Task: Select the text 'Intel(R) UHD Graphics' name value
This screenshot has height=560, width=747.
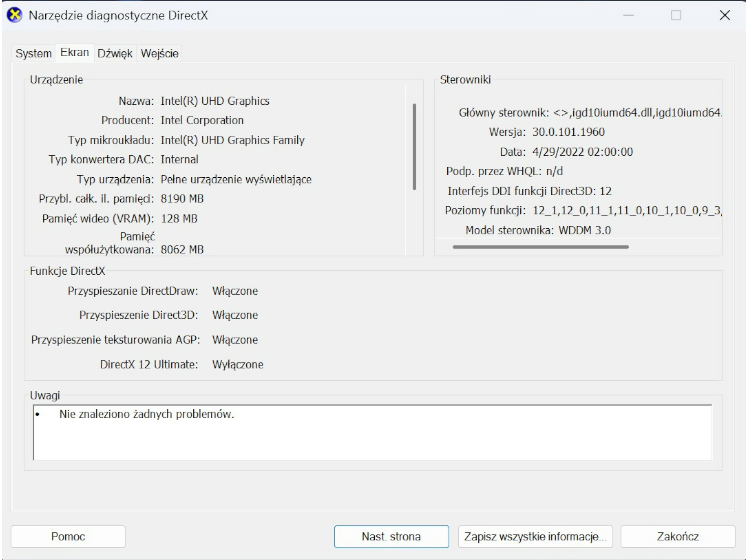Action: [x=215, y=101]
